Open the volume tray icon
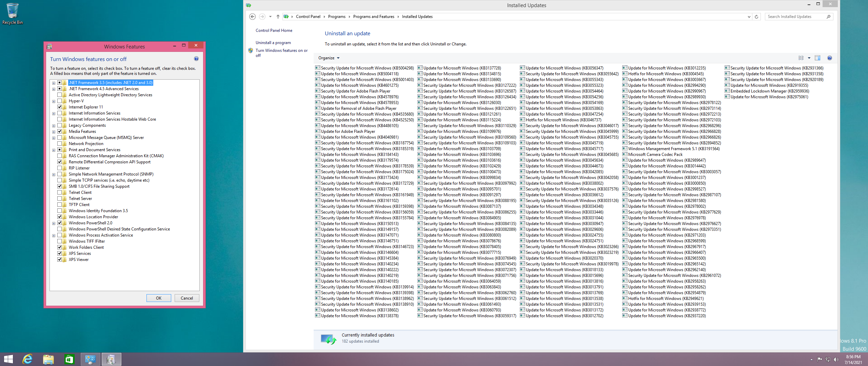The image size is (868, 366). coord(836,360)
